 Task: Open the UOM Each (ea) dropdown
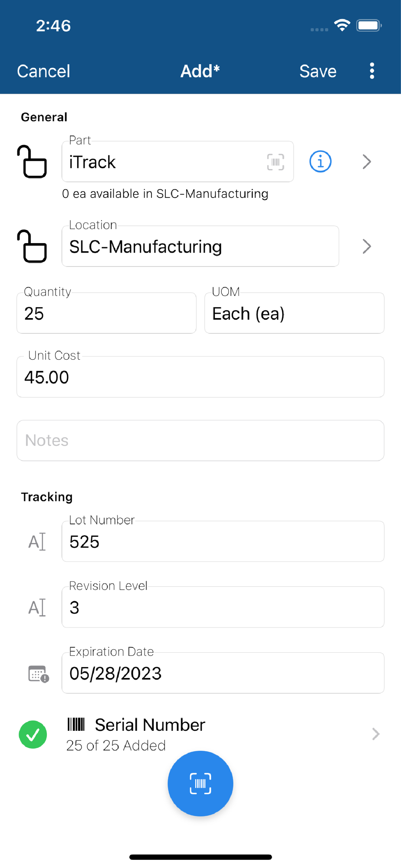tap(294, 313)
